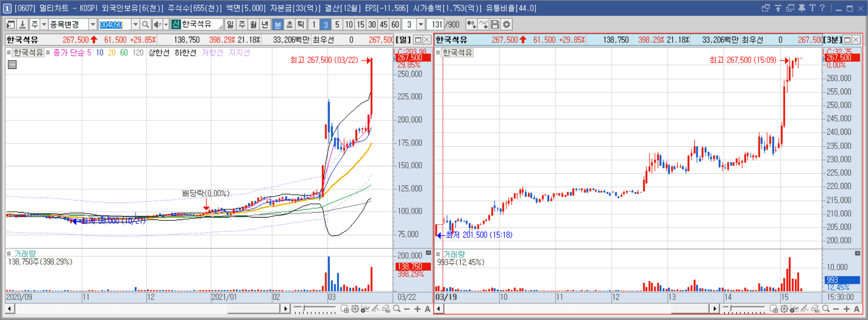Screen dimensions: 868x320
Task: Click the plus zoom-in icon under left chart
Action: pyautogui.click(x=417, y=309)
